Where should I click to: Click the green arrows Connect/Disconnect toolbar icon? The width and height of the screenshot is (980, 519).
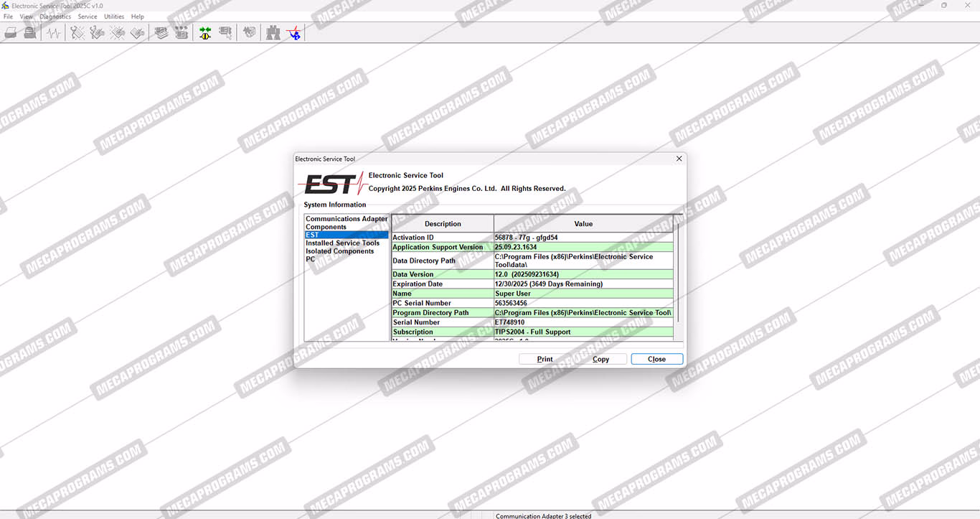coord(205,33)
